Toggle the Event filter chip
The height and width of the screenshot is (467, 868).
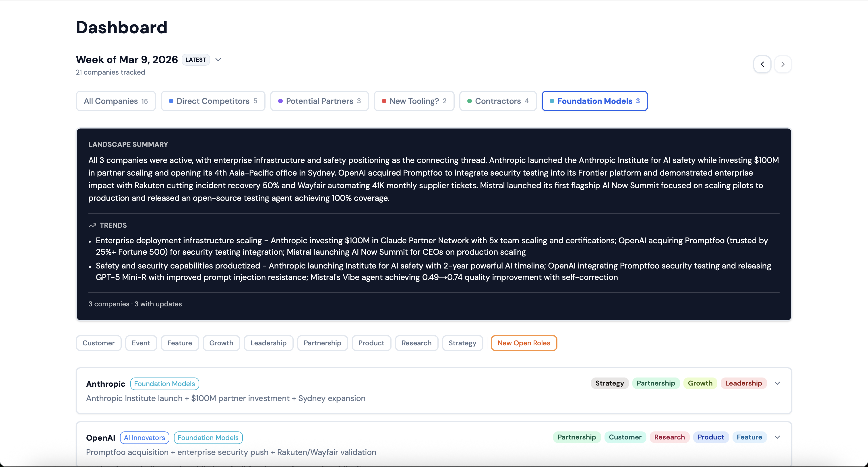141,343
